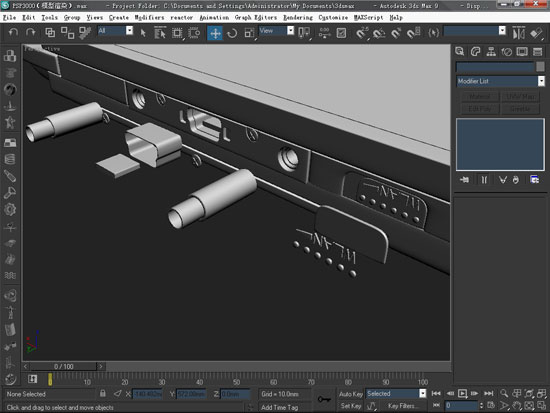
Task: Click Remove Modifier from stack icon
Action: [515, 180]
